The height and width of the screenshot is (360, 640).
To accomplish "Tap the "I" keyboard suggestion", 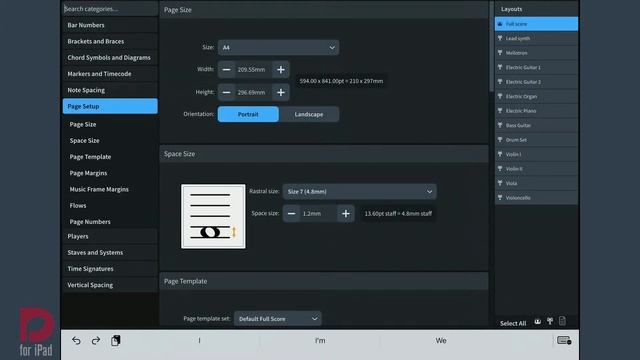I will pos(199,340).
